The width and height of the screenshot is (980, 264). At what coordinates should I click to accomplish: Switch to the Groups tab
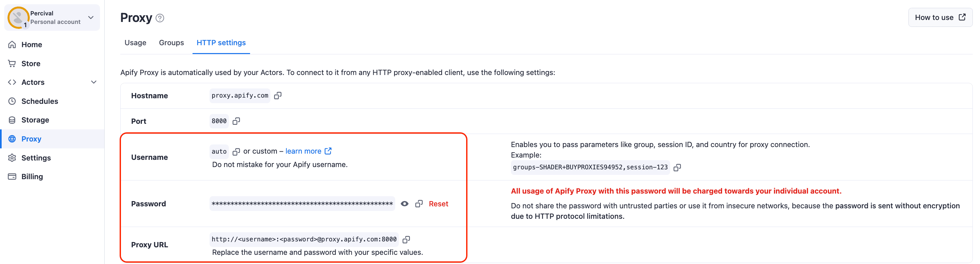(x=171, y=43)
